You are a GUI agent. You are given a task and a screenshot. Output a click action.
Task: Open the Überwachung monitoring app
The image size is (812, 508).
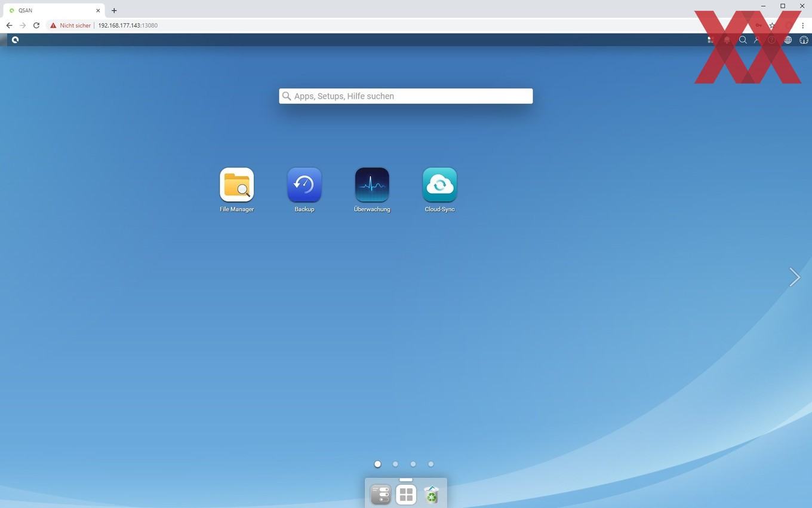pyautogui.click(x=372, y=185)
